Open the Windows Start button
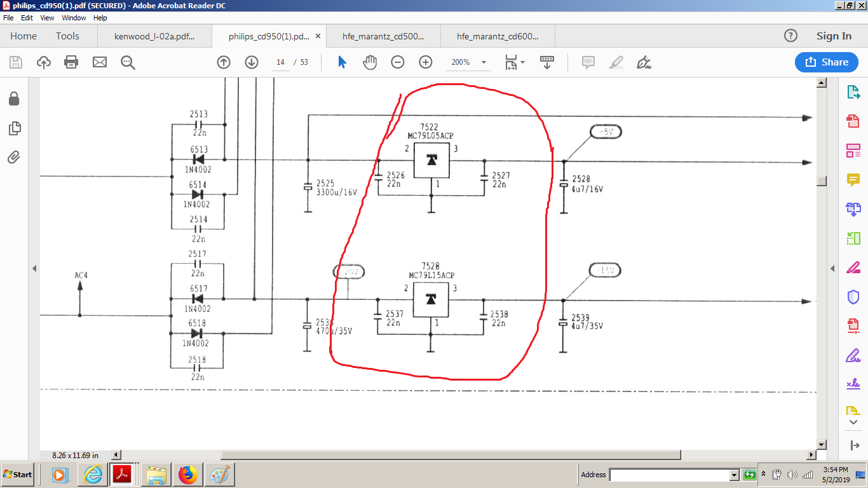This screenshot has width=868, height=488. [18, 475]
